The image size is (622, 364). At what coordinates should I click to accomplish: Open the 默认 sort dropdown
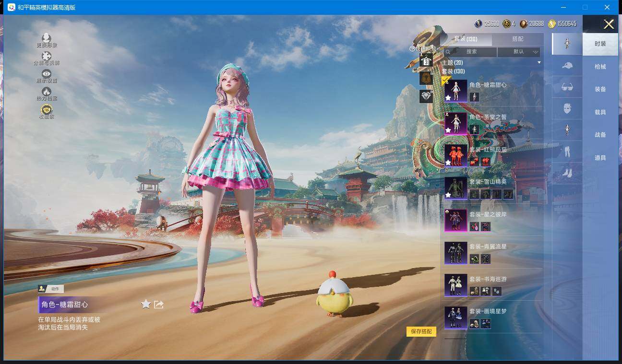click(x=519, y=52)
